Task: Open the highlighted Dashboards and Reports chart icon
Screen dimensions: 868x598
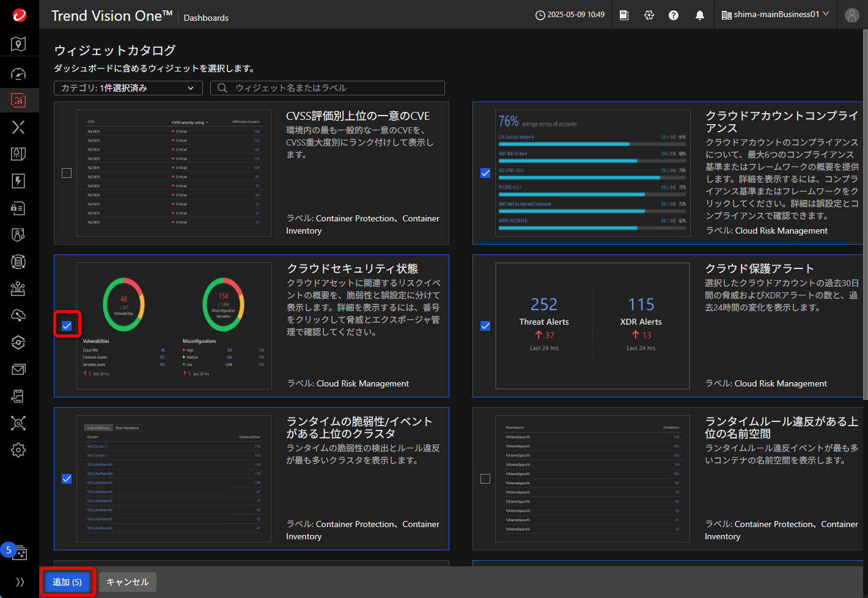Action: tap(18, 100)
